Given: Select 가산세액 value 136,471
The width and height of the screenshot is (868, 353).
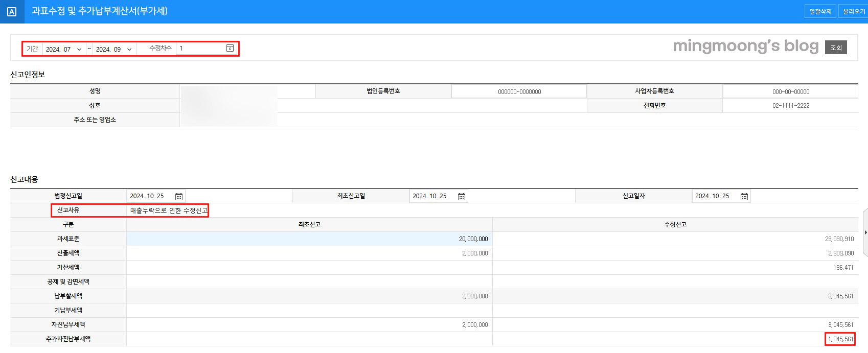Looking at the screenshot, I should [x=843, y=268].
